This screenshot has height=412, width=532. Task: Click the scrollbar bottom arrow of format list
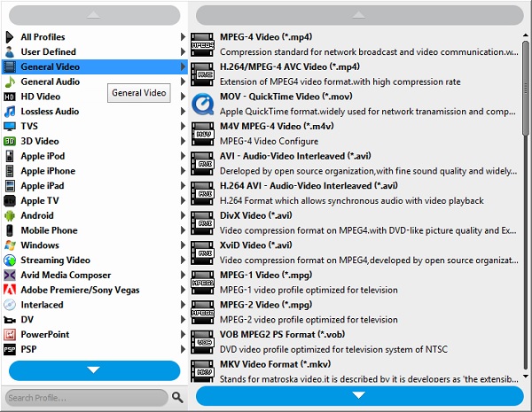(x=526, y=376)
